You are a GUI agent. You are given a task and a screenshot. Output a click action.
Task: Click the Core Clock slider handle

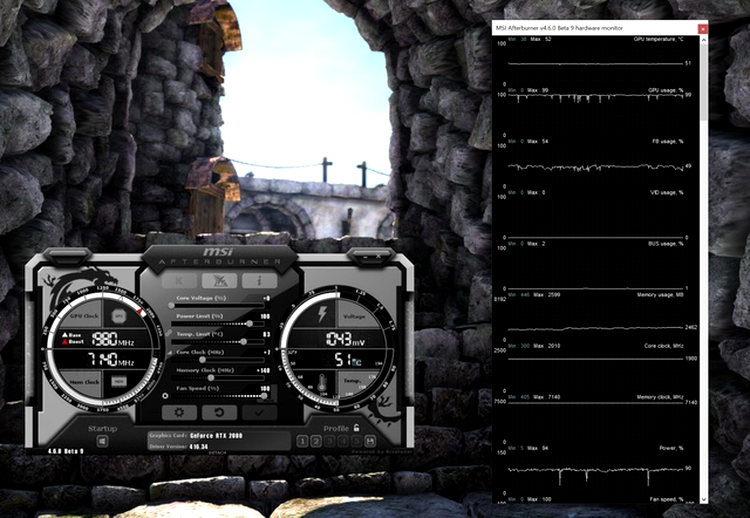click(x=202, y=360)
